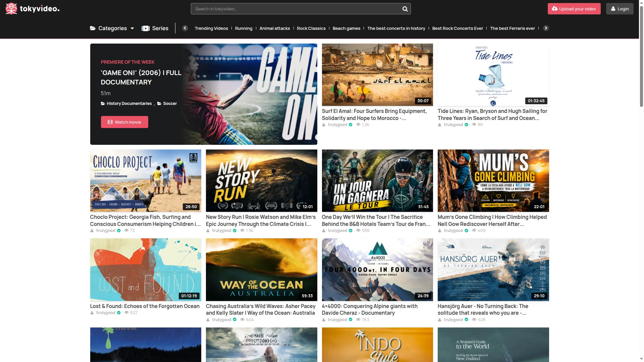Viewport: 644px width, 362px height.
Task: Click the left arrow of trending topics
Action: click(x=185, y=28)
